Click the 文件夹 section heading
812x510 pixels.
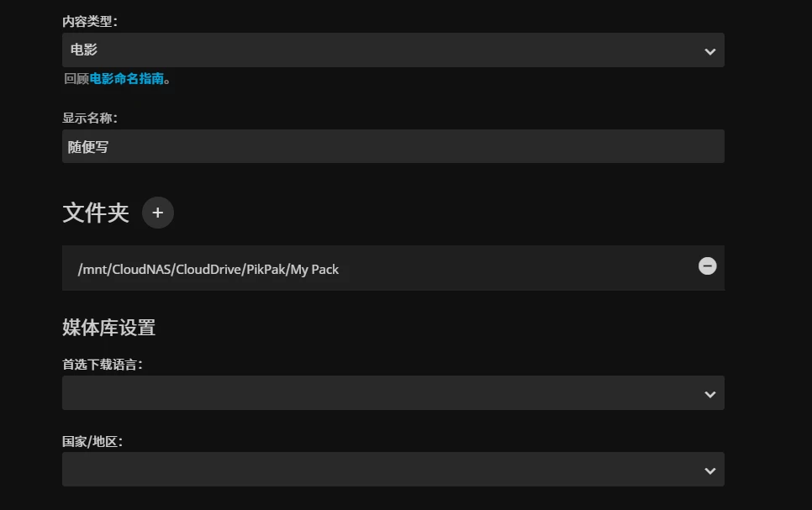[96, 213]
